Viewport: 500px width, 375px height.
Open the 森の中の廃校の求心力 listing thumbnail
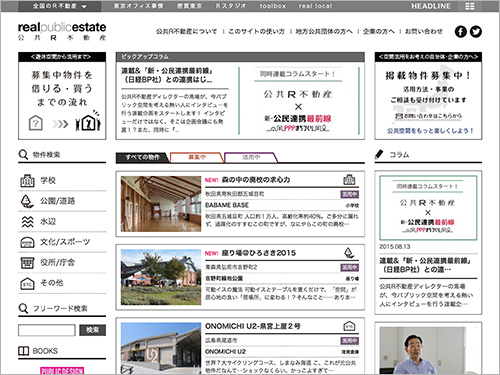(x=161, y=204)
